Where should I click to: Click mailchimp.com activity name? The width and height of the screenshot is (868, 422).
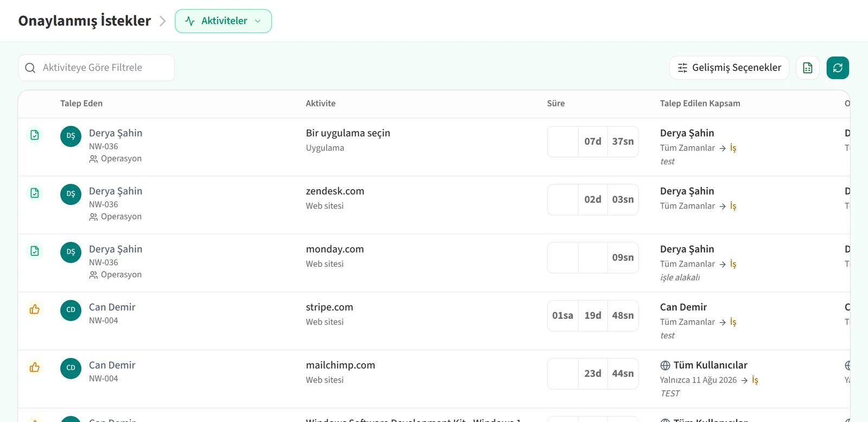point(340,366)
